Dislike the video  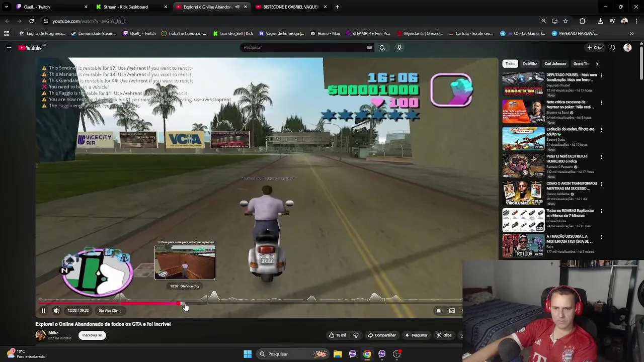pos(356,335)
